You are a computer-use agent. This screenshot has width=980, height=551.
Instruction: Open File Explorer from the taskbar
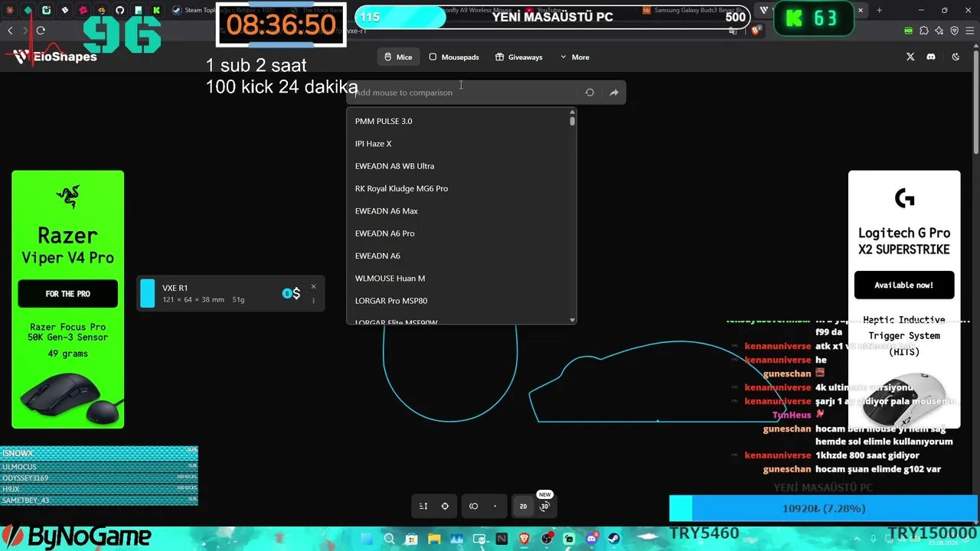click(x=433, y=539)
